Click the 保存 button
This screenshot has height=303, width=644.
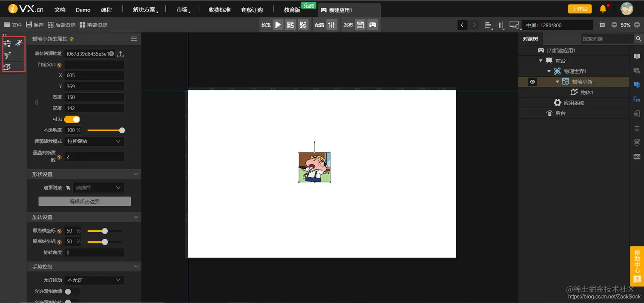35,25
